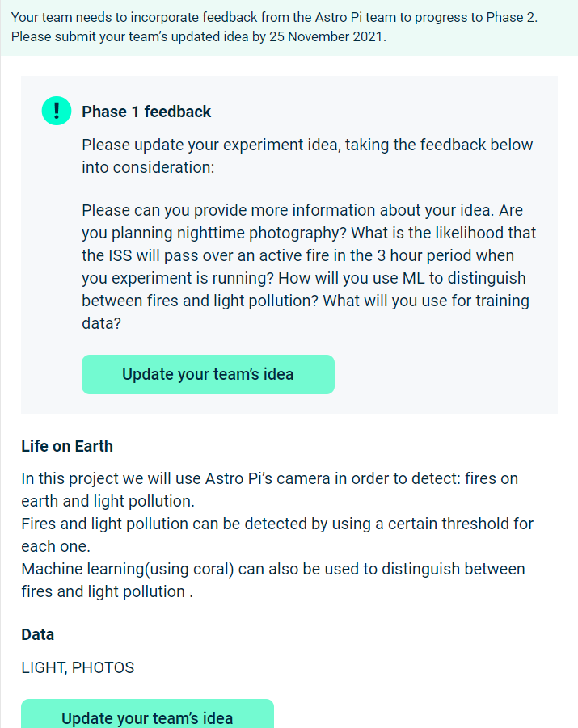Click the Update your team's idea button inside the feedback panel

[208, 374]
